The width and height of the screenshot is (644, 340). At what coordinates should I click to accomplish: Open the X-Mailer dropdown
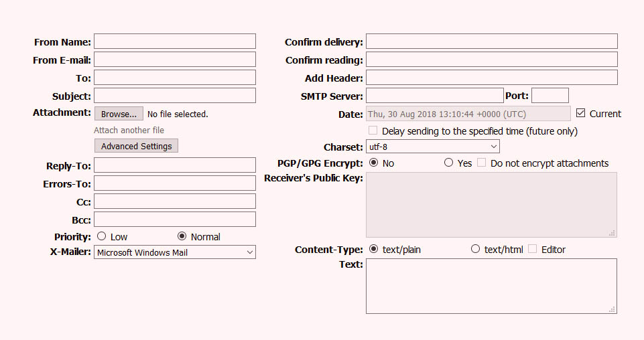point(175,252)
